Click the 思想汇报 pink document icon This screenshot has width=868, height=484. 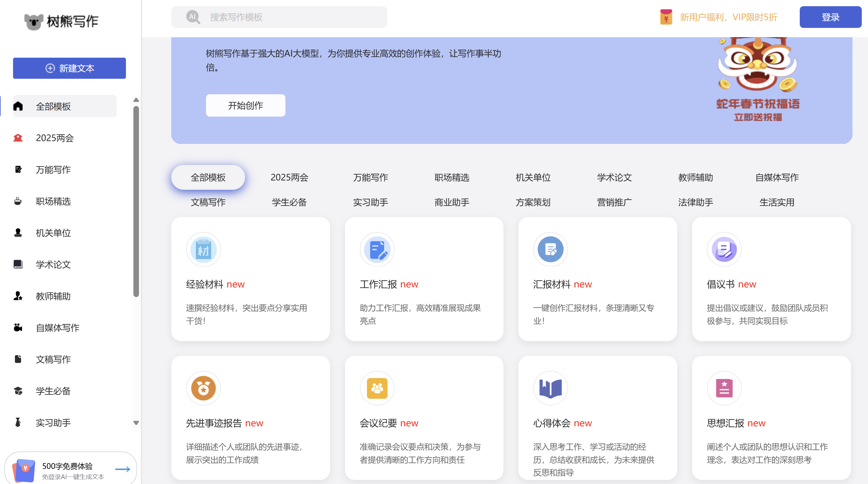(x=724, y=388)
